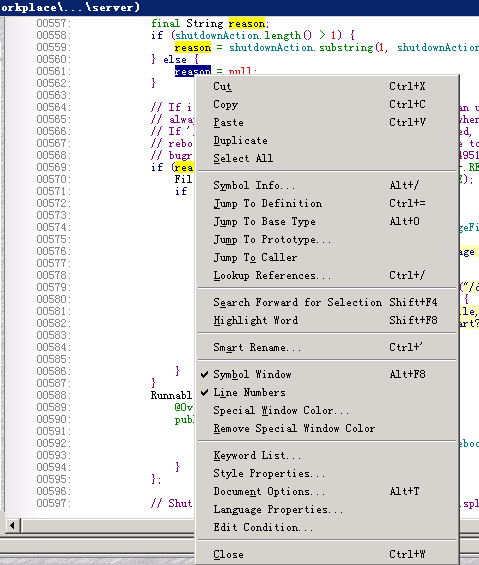
Task: Choose Remove Special Window Color
Action: (327, 429)
